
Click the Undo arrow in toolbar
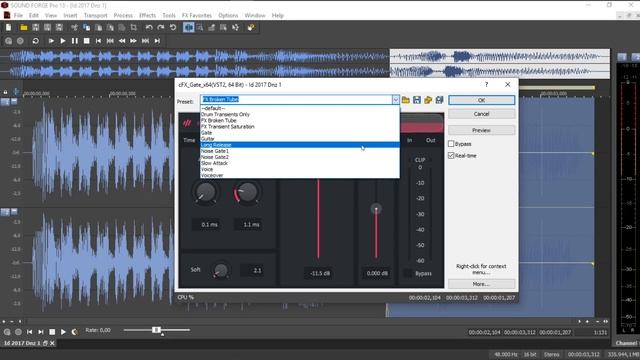149,28
